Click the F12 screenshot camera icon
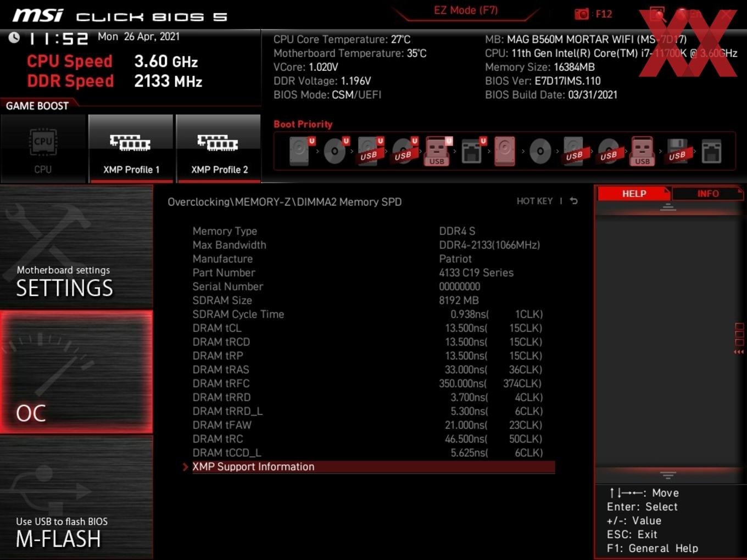The width and height of the screenshot is (747, 560). click(x=582, y=14)
